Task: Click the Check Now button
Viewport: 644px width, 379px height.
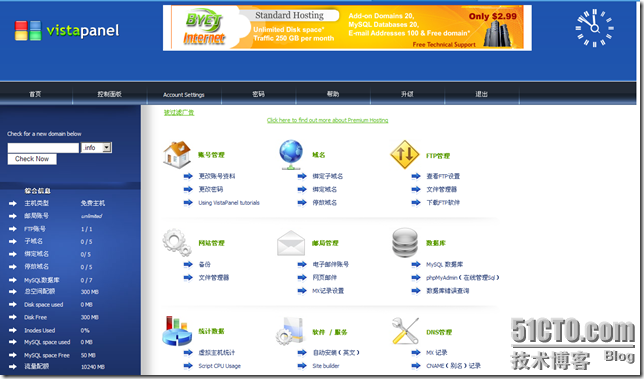Action: point(32,159)
